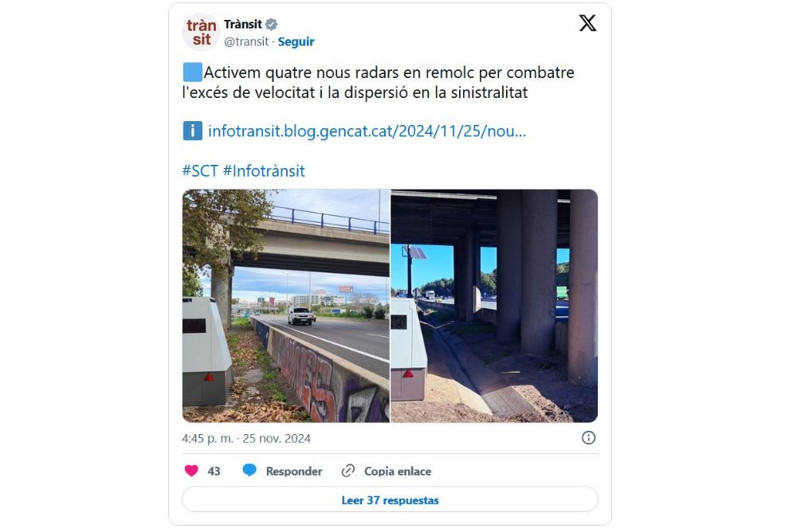Click the Responder button
Image resolution: width=797 pixels, height=532 pixels.
click(294, 471)
